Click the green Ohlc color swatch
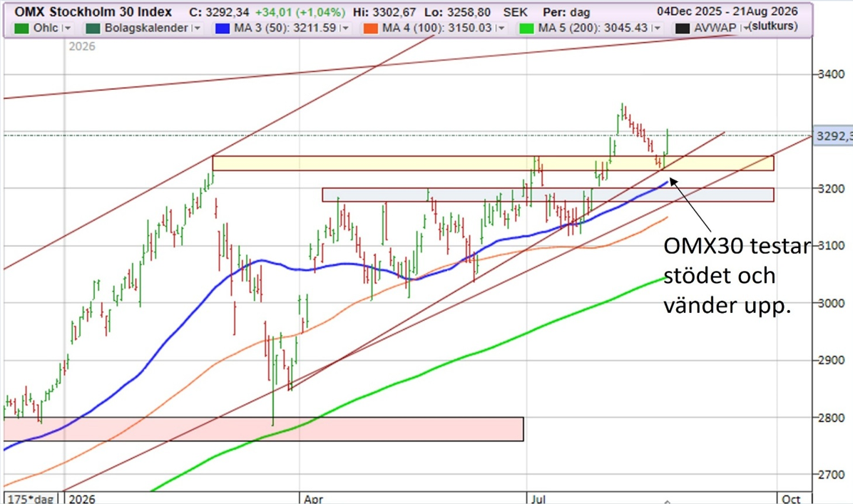 pyautogui.click(x=21, y=29)
